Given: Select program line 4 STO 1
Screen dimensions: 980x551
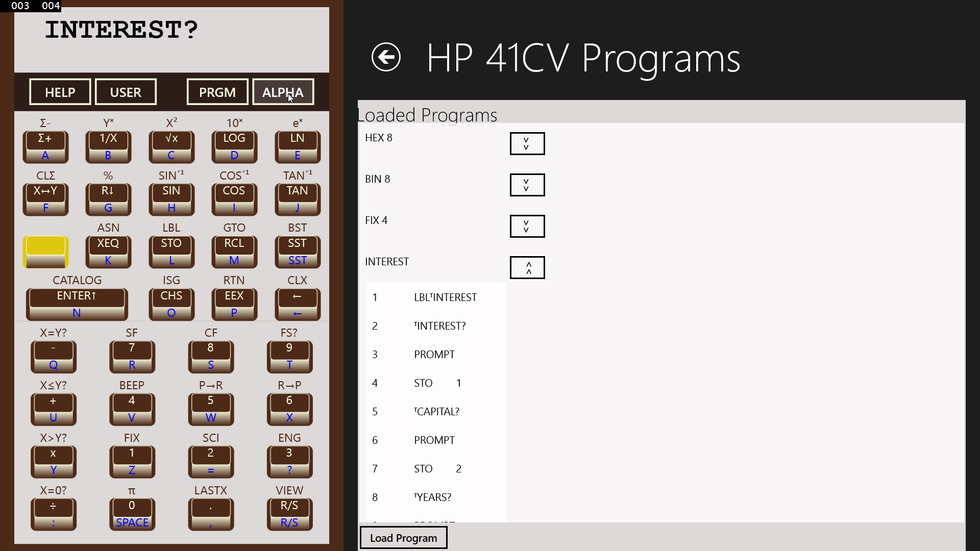Looking at the screenshot, I should [436, 383].
